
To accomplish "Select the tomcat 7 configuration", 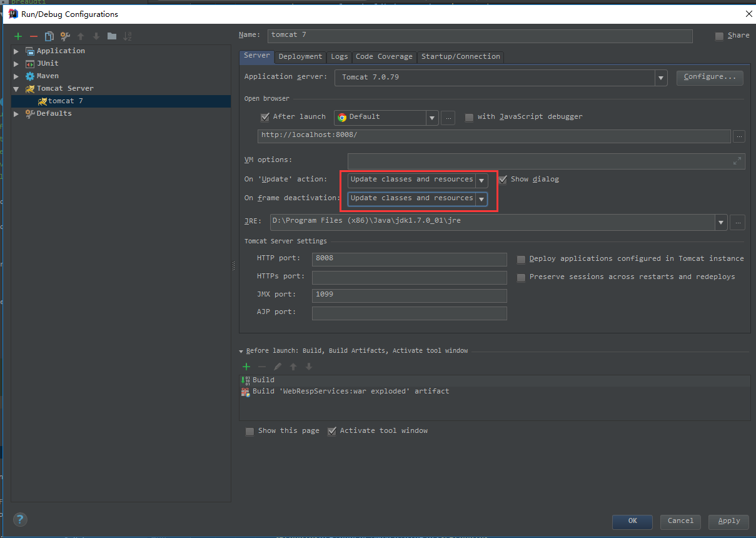I will [121, 101].
